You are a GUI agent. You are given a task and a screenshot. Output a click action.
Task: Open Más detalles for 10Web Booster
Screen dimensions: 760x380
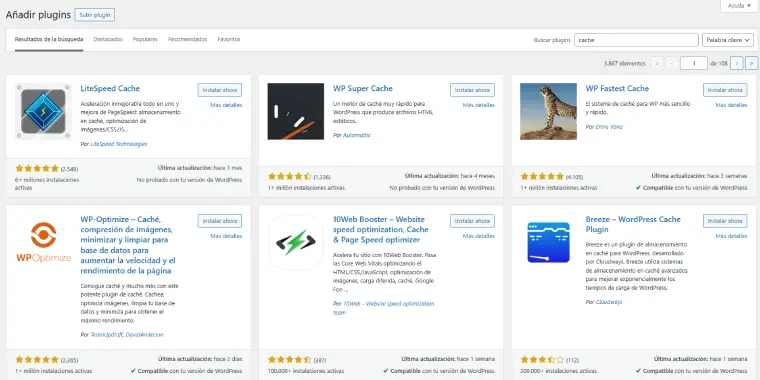(479, 236)
